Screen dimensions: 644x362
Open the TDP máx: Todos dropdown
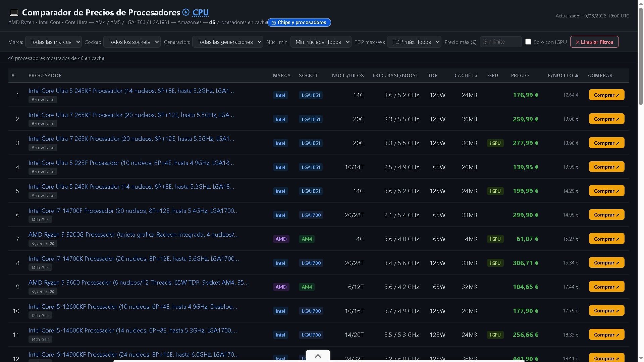414,42
